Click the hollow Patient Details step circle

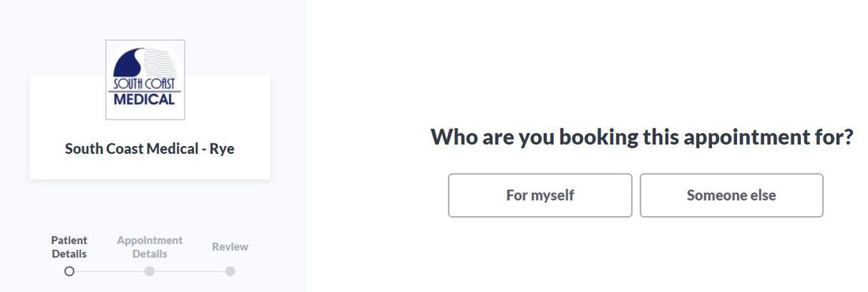pos(69,271)
